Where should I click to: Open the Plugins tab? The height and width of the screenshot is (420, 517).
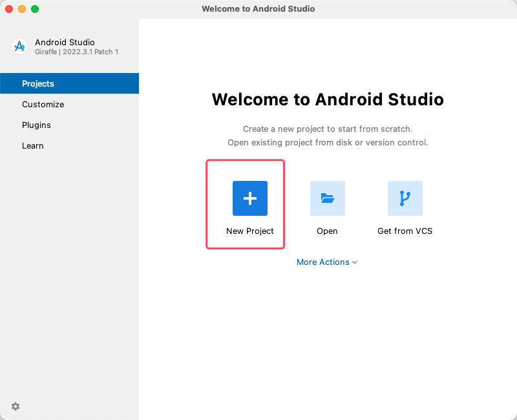pyautogui.click(x=70, y=125)
